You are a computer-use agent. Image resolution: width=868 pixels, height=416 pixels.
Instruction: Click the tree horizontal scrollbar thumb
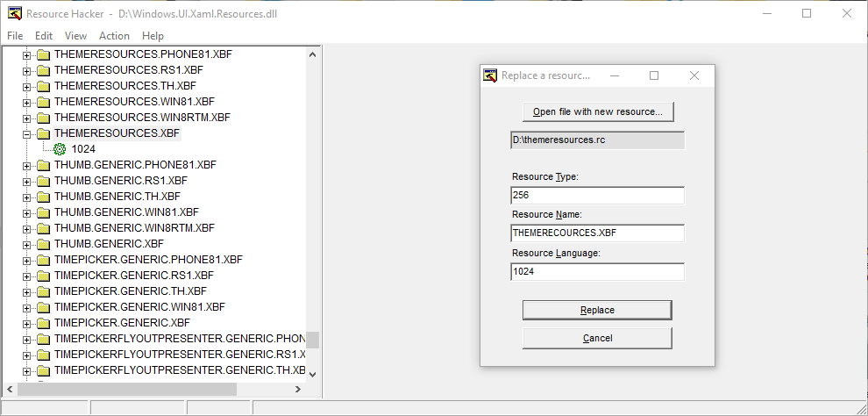(127, 390)
